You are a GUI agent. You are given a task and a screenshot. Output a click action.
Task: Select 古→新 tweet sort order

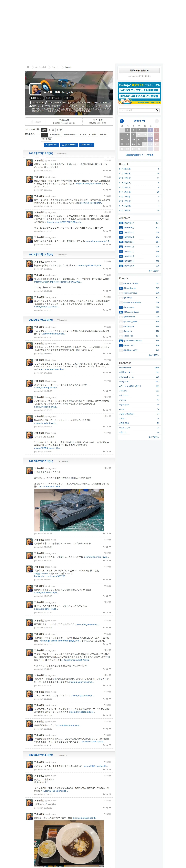pos(59,130)
